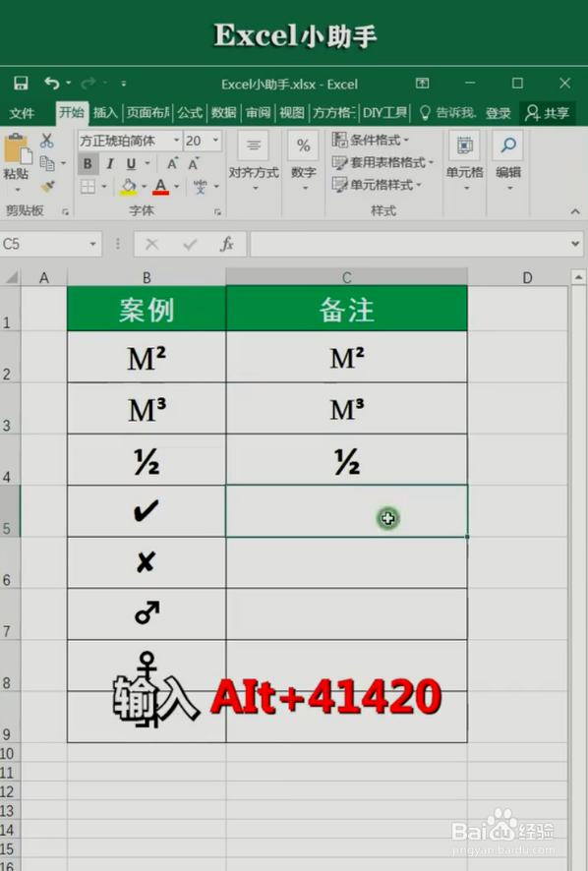Click the Tell Me lightbulb box
This screenshot has width=588, height=871.
click(x=448, y=113)
